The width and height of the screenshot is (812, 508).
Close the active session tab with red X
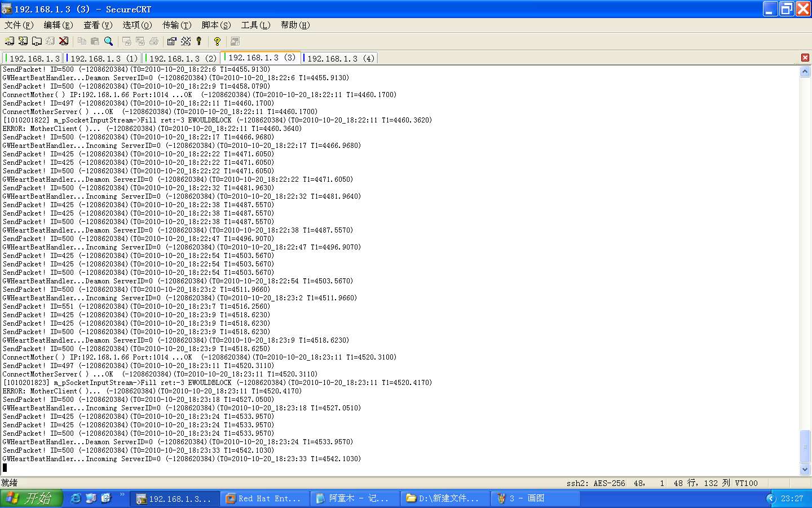pyautogui.click(x=805, y=58)
